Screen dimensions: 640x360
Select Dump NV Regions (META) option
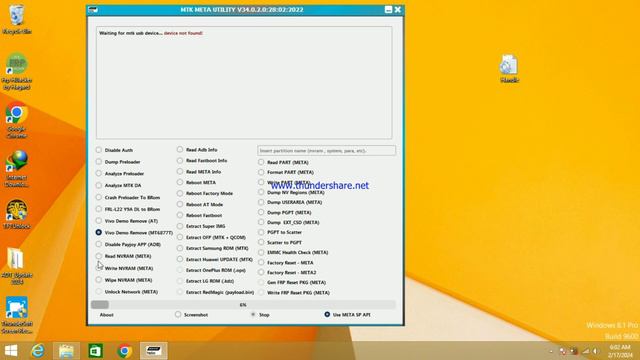pos(291,192)
